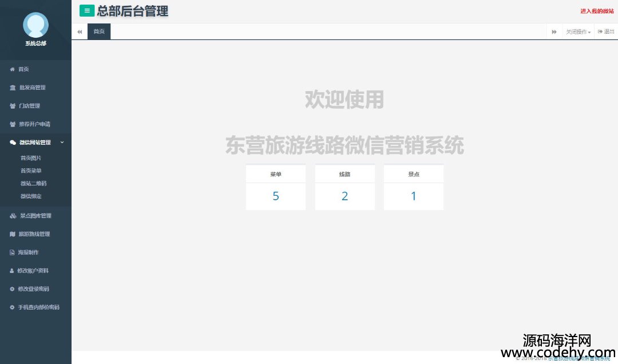618x364 pixels.
Task: Click the 海报制作 image file icon
Action: [x=12, y=252]
